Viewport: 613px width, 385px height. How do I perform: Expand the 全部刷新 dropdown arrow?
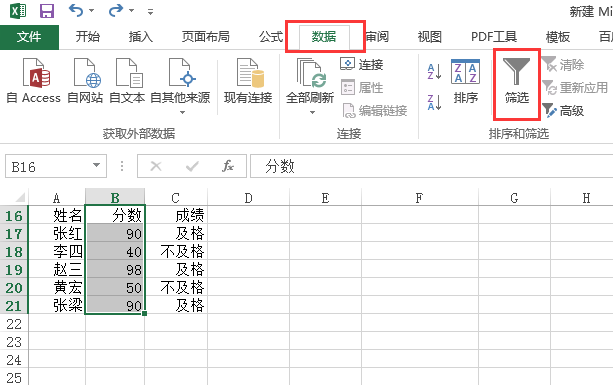click(x=312, y=113)
